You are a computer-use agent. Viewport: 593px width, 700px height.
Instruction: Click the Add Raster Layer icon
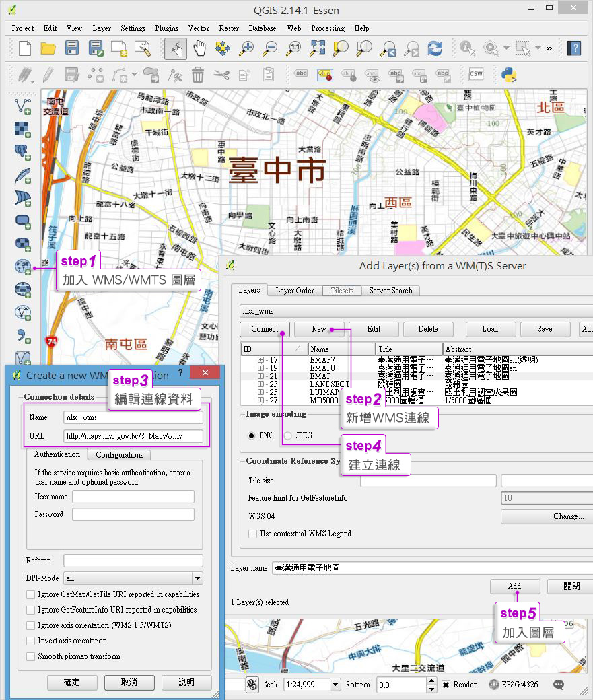tap(23, 129)
